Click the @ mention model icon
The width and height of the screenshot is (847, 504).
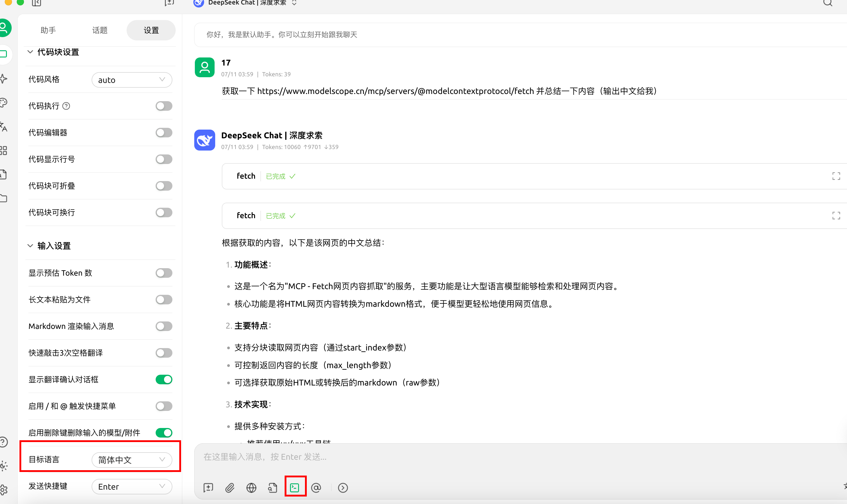(316, 488)
